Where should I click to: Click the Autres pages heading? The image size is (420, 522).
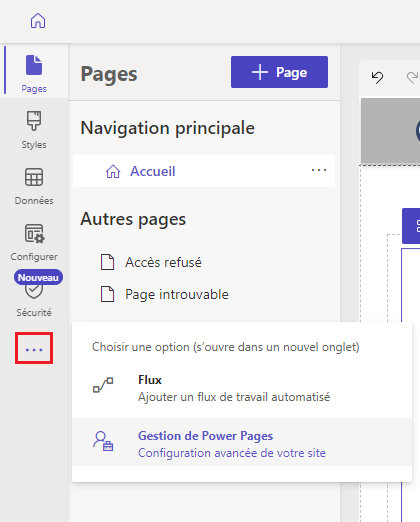[133, 219]
